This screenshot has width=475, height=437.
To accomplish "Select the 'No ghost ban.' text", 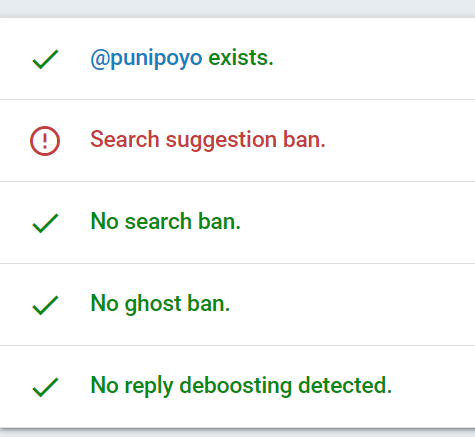I will [x=160, y=304].
